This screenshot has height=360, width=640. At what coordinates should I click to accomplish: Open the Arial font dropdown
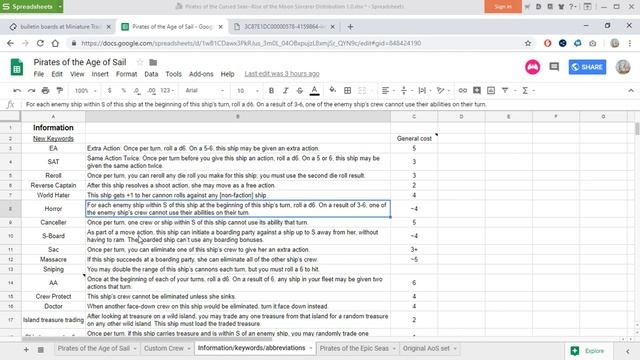(x=204, y=91)
